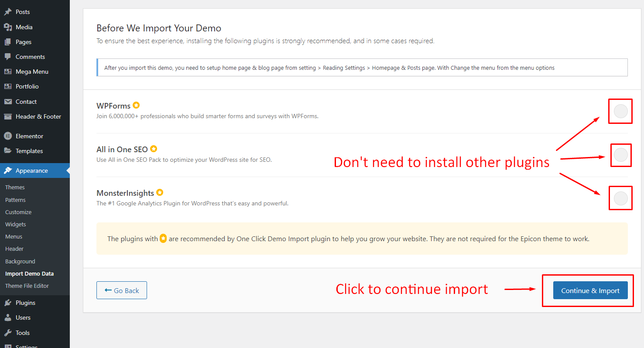Click the star badge beside WPForms
This screenshot has height=348, width=644.
click(136, 105)
